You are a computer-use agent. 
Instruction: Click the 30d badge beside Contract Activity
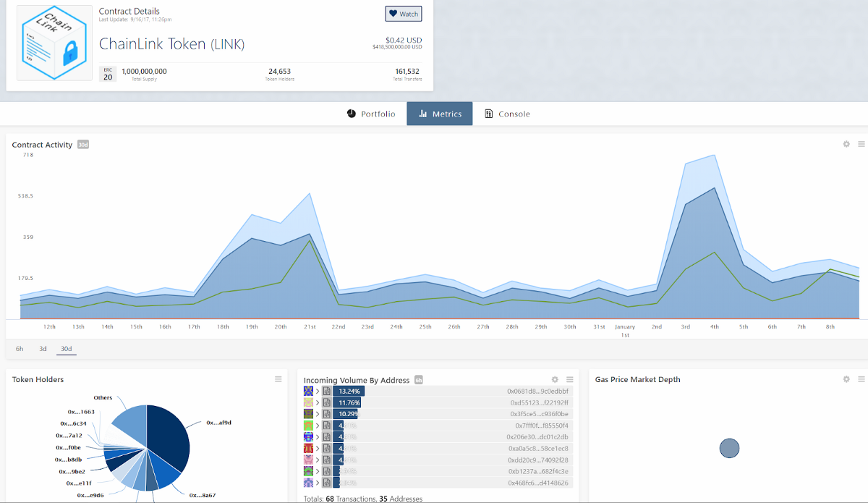point(83,145)
